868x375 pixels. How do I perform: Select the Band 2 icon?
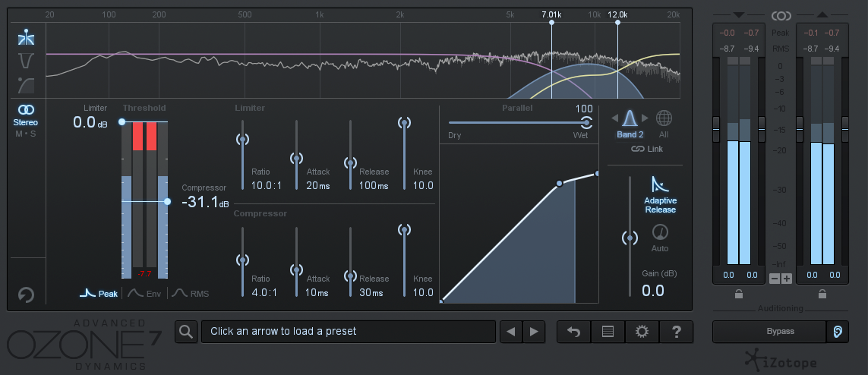[630, 118]
